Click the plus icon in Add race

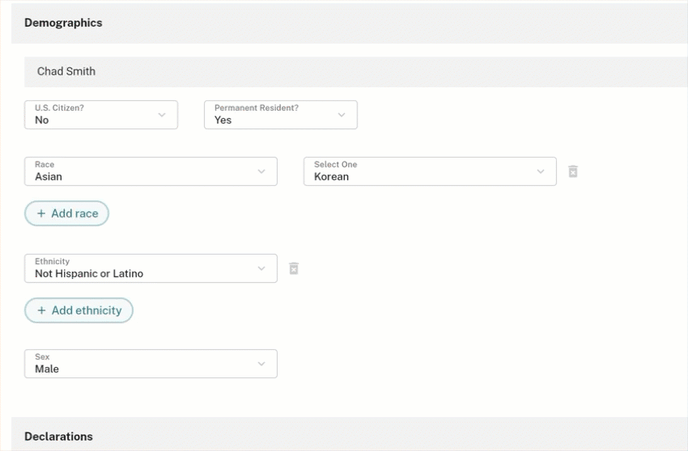pyautogui.click(x=41, y=214)
